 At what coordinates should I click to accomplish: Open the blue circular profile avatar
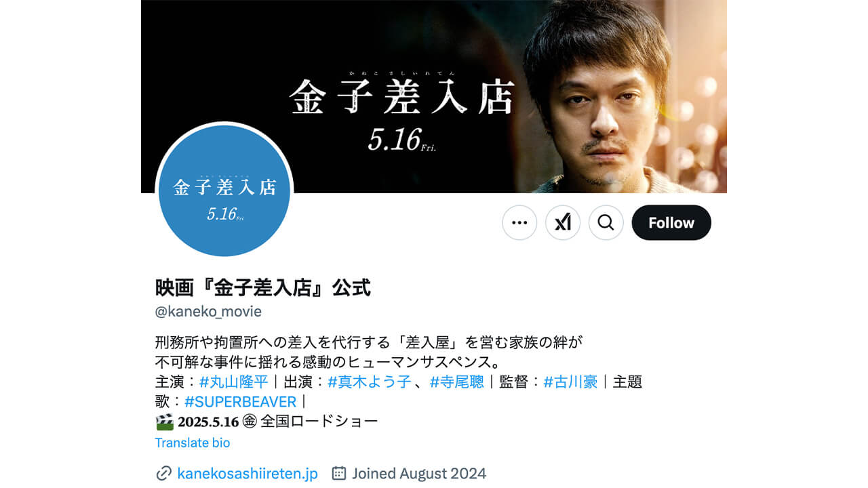pyautogui.click(x=224, y=190)
